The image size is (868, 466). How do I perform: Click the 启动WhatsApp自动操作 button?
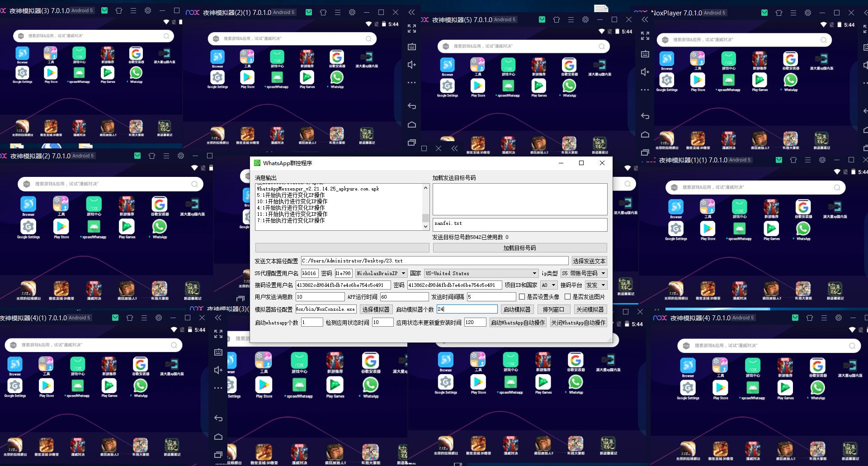click(x=518, y=323)
